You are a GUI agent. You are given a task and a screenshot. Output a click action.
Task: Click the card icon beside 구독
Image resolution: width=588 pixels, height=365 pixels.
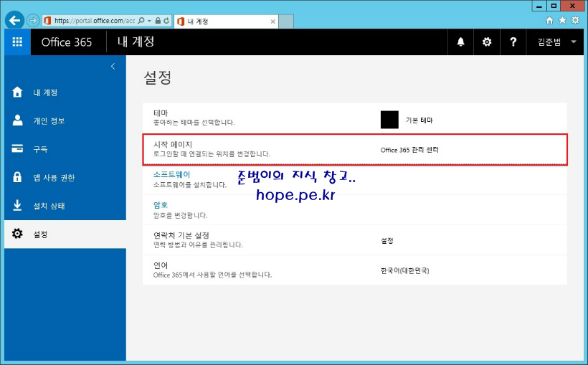pos(17,148)
